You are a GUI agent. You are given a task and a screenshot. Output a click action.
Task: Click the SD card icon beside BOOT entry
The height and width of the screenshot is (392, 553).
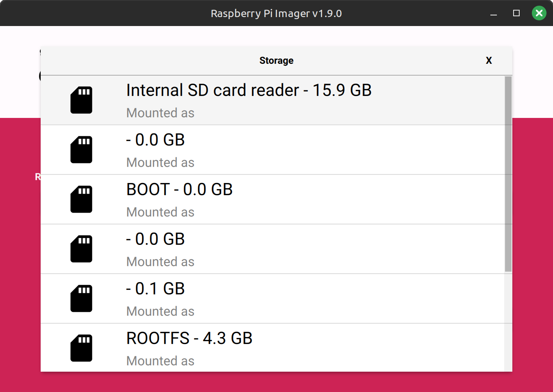pos(81,199)
